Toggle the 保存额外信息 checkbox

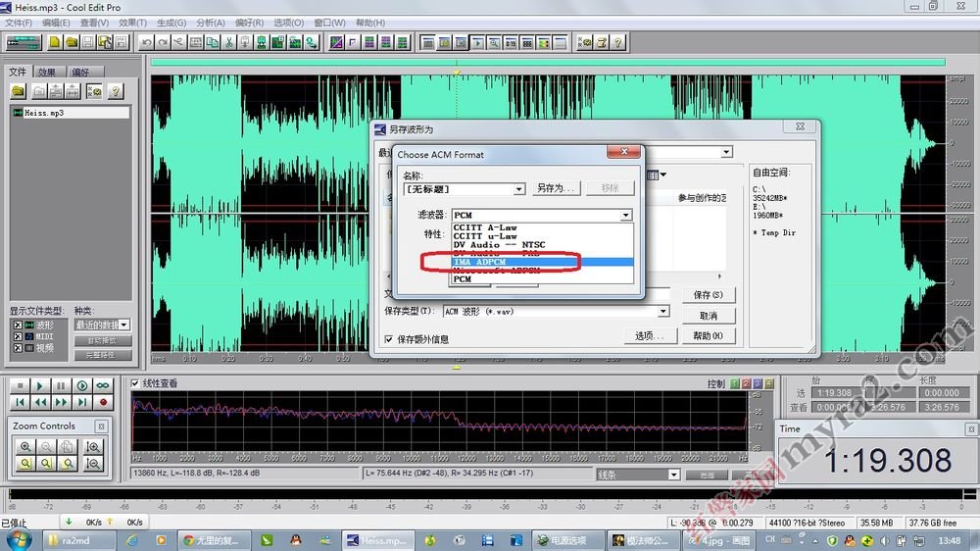(389, 339)
